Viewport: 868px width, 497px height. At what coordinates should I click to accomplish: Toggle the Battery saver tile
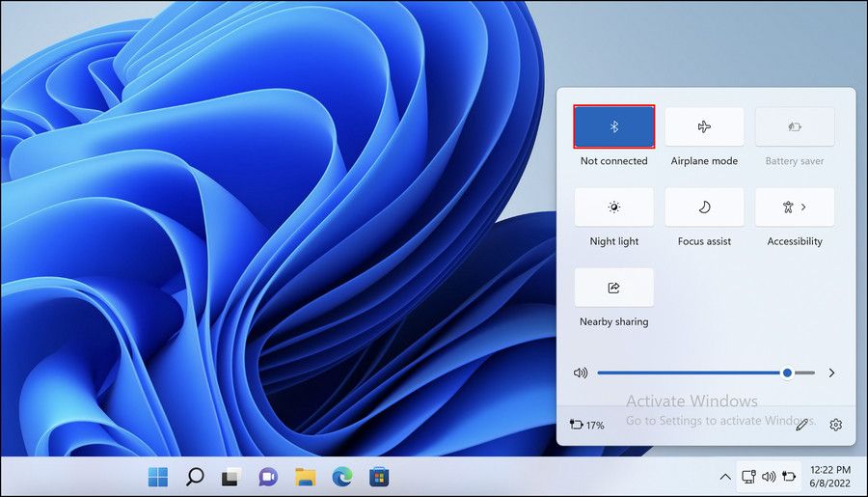click(795, 126)
